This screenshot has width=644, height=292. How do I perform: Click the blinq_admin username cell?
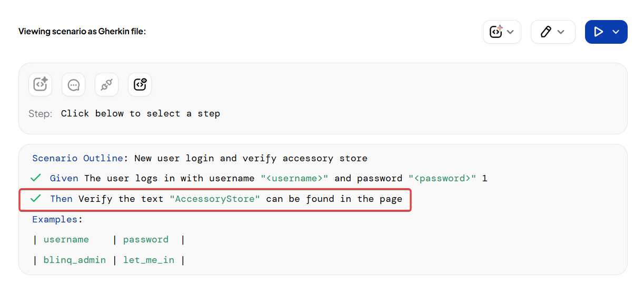pos(74,260)
